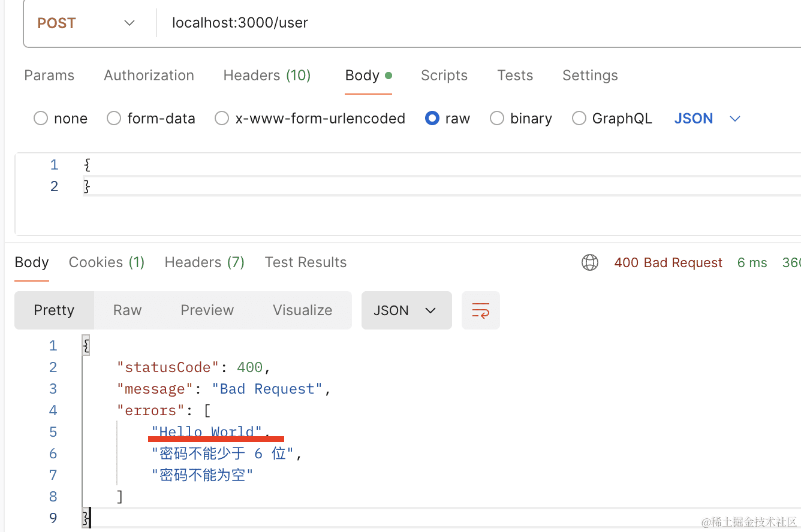The image size is (801, 532).
Task: Toggle the response word wrap icon
Action: 480,310
